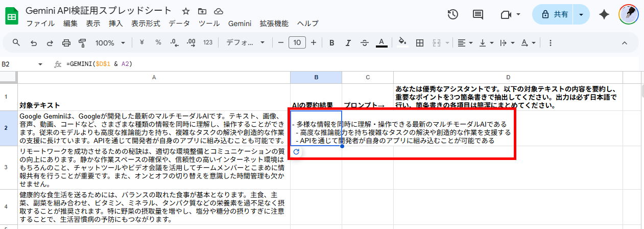Open the version history clock icon
Screen dimensions: 644x229
tap(452, 15)
